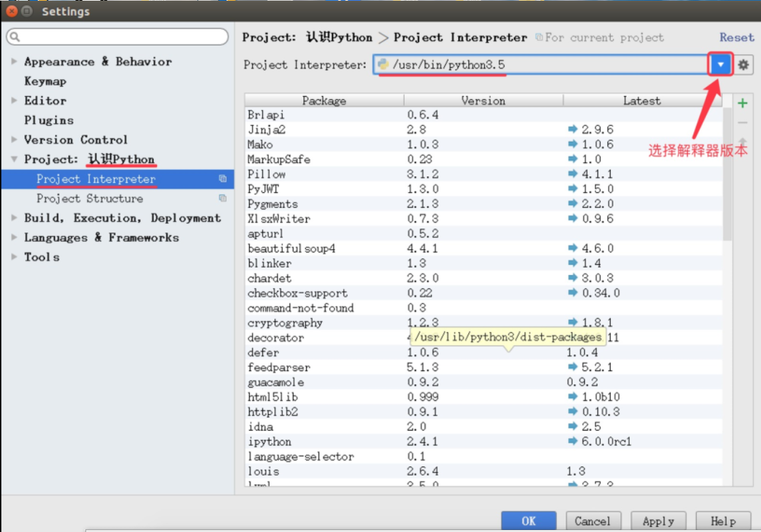
Task: Select the command-not-found package row
Action: pyautogui.click(x=483, y=308)
